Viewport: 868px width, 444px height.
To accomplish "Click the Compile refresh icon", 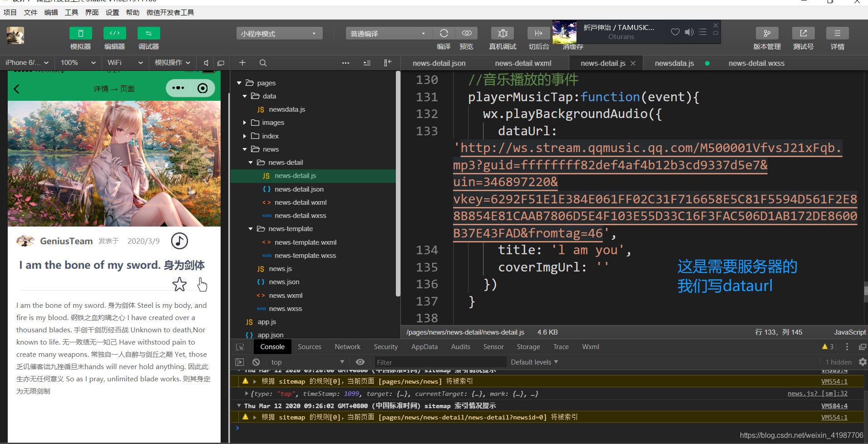I will (x=444, y=33).
